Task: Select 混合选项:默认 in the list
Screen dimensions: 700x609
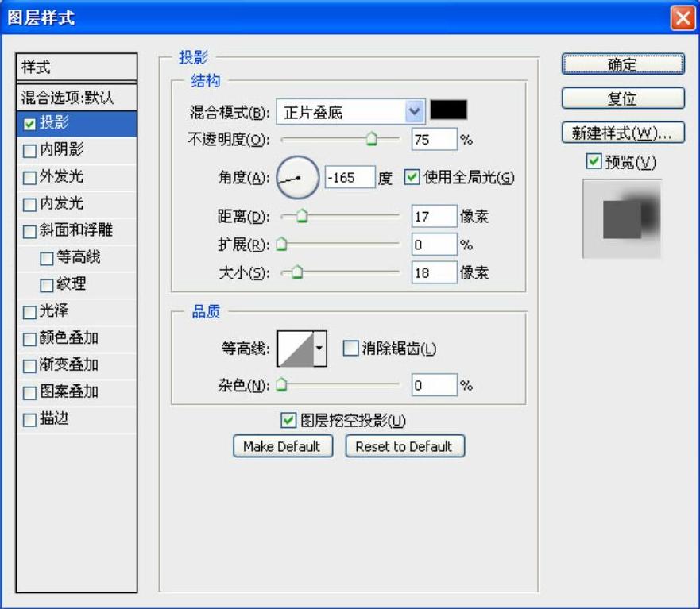Action: 76,97
